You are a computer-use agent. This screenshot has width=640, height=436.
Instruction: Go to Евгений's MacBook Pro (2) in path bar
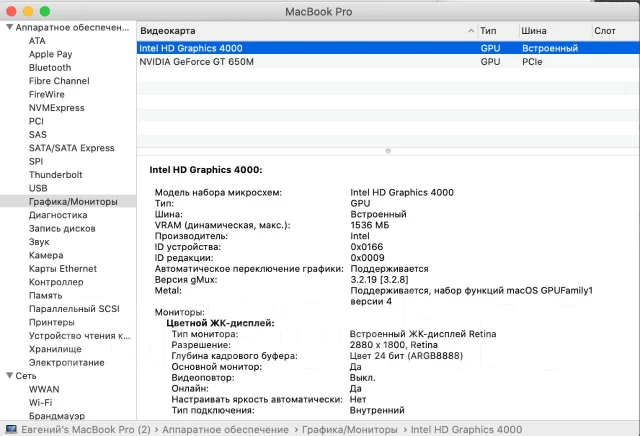(x=86, y=429)
